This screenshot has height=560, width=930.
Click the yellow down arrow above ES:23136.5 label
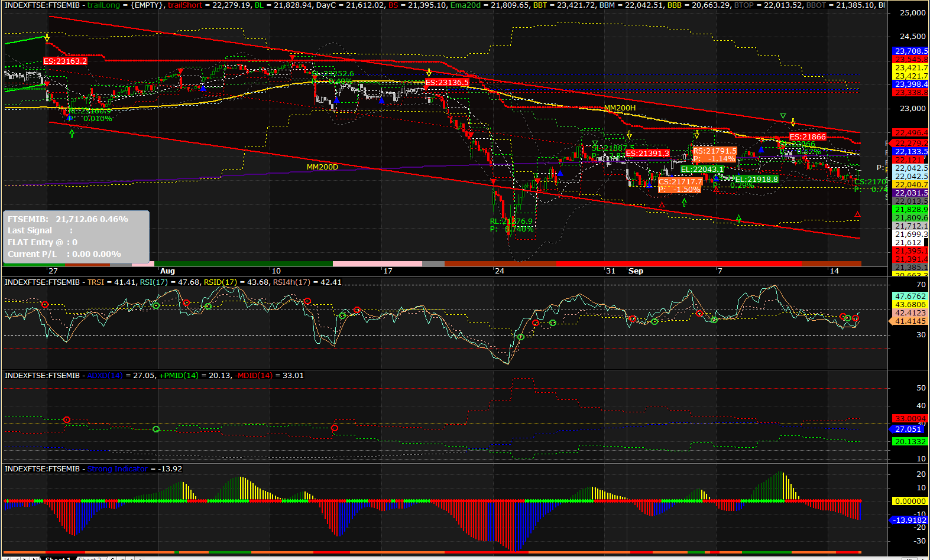pos(429,73)
